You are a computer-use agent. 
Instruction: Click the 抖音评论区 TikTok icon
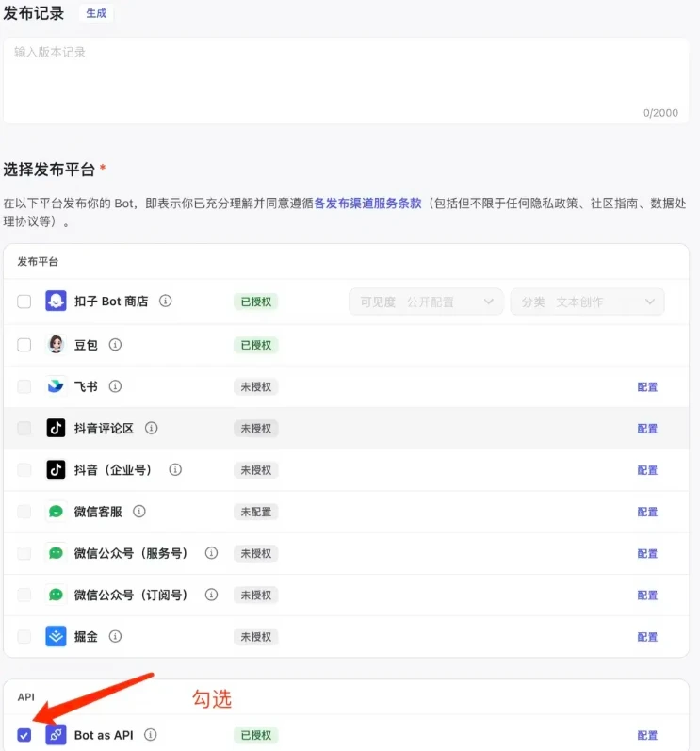56,428
